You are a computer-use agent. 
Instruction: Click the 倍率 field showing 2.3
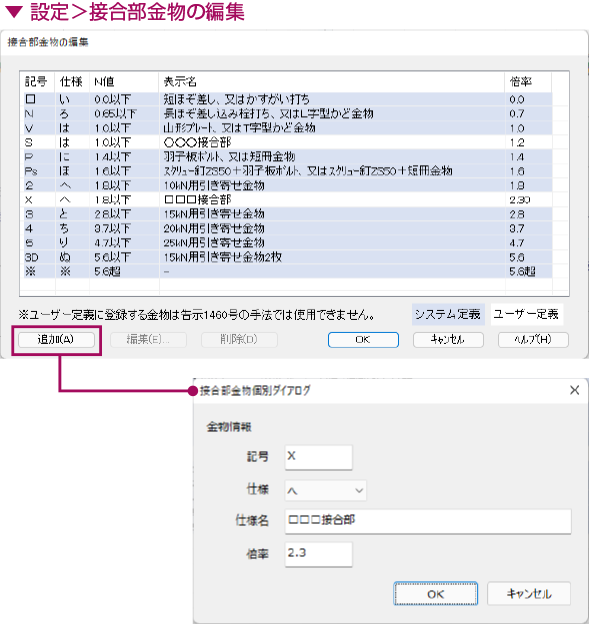[x=319, y=554]
